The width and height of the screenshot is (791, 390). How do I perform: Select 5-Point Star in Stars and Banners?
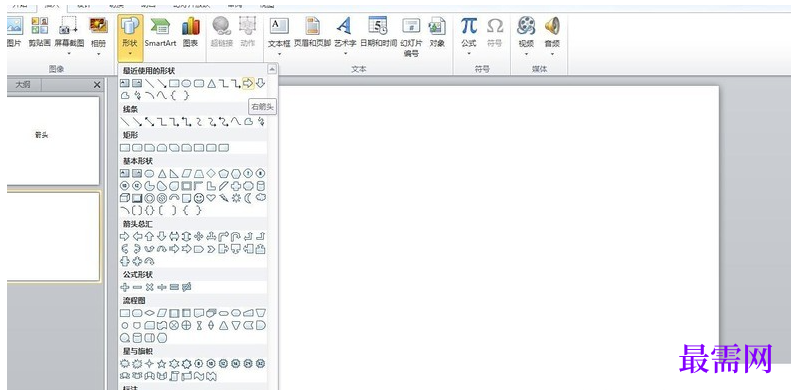(161, 363)
